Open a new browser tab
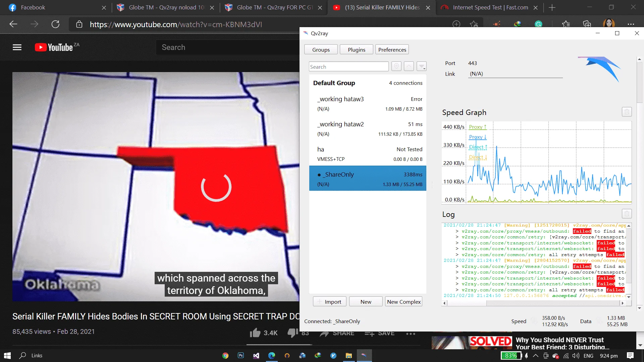 (552, 7)
